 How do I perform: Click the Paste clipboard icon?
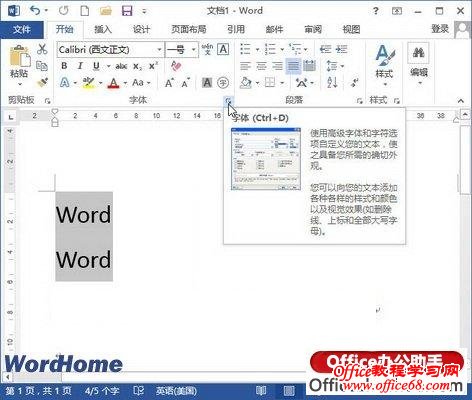click(19, 57)
